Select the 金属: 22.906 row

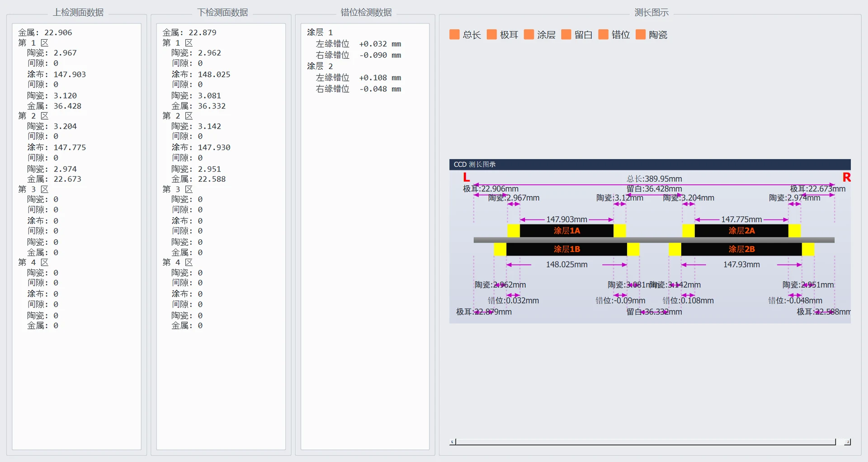[45, 33]
